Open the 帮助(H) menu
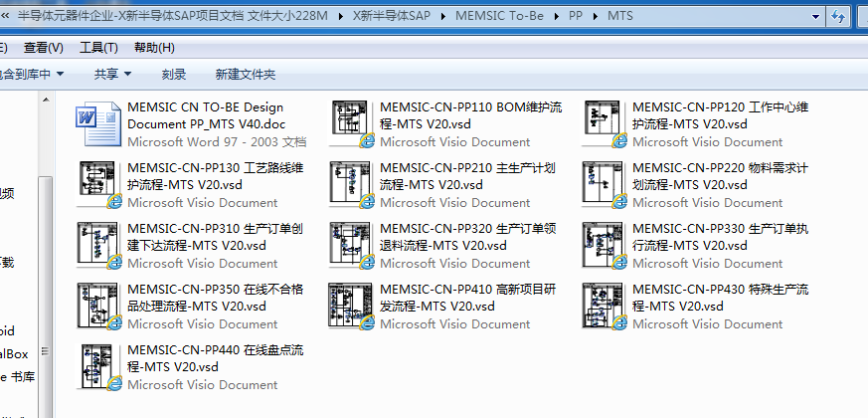Viewport: 868px width, 418px height. 154,48
